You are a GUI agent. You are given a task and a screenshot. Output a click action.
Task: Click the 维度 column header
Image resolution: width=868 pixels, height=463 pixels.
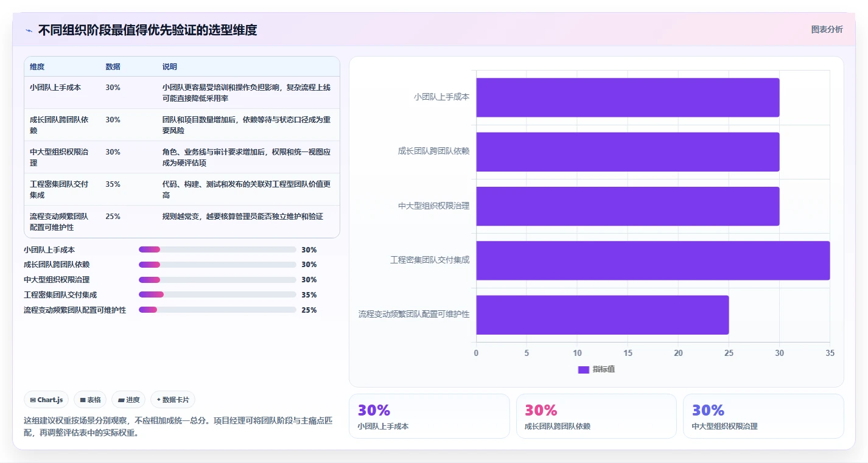pyautogui.click(x=37, y=66)
